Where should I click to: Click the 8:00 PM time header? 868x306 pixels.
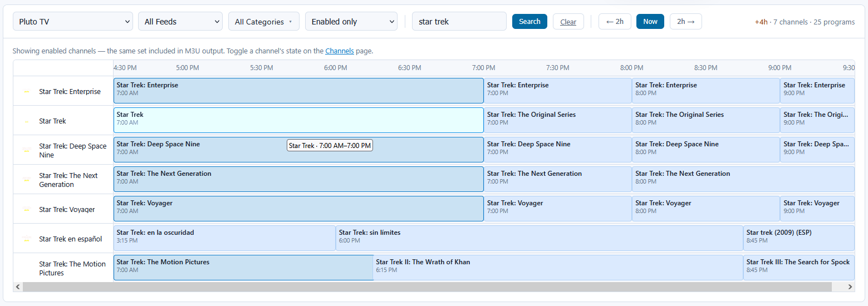pos(632,68)
